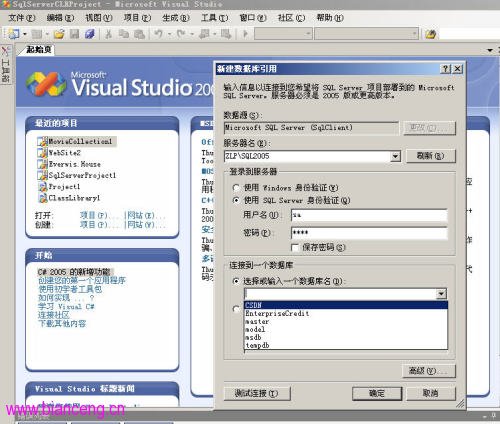Click the Save toolbar icon
Screen dimensions: 500x424
click(74, 34)
